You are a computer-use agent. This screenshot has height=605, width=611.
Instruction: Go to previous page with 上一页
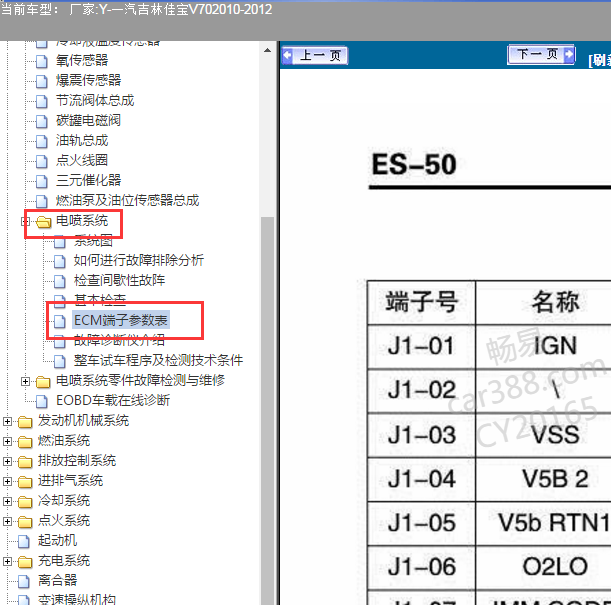click(x=314, y=55)
